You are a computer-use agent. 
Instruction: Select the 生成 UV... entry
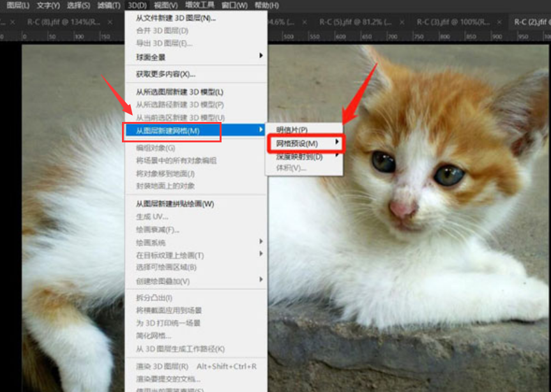click(x=196, y=216)
